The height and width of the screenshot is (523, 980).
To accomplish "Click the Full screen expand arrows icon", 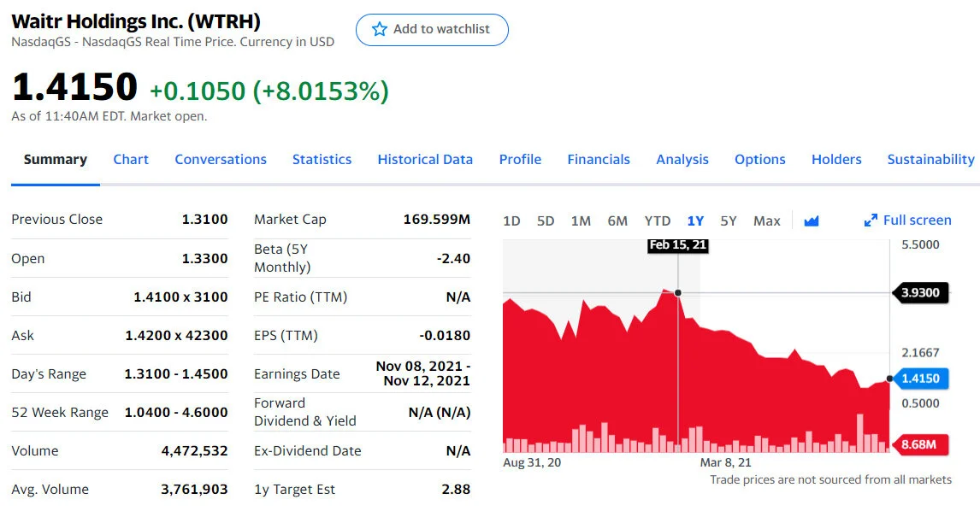I will point(871,220).
